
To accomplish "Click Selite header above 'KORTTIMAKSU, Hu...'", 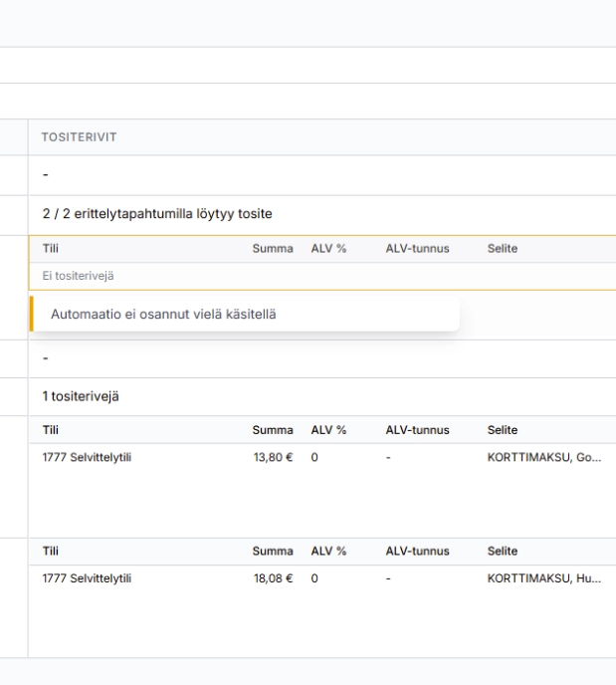I will [503, 552].
